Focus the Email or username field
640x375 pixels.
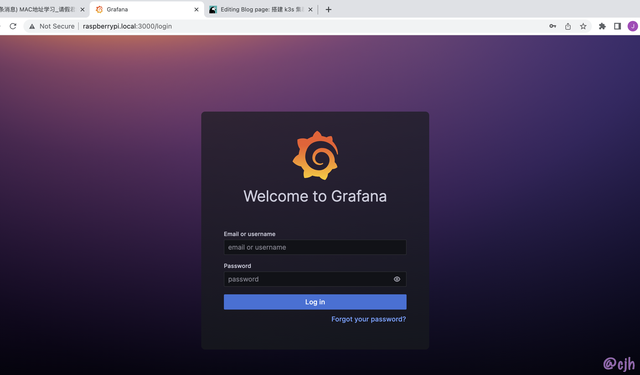pyautogui.click(x=315, y=247)
